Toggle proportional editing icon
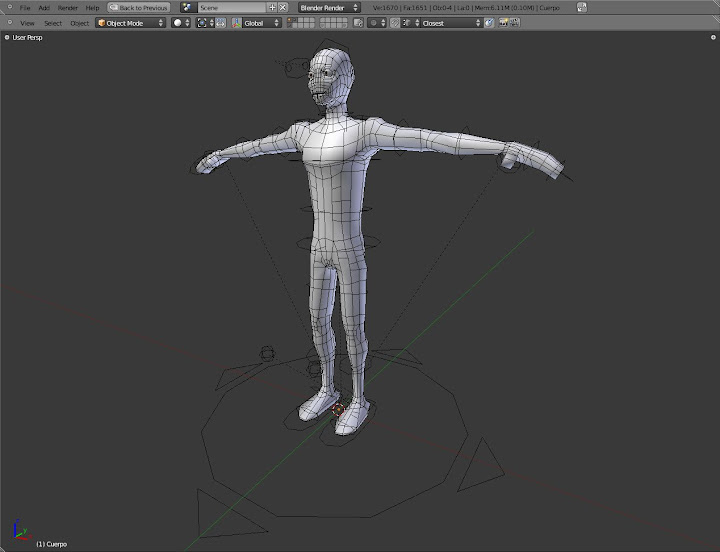 374,22
